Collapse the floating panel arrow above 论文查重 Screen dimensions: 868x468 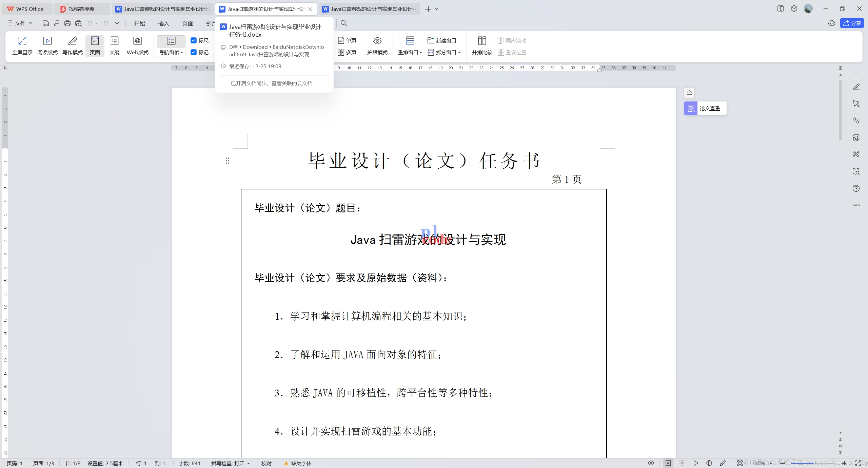(689, 92)
